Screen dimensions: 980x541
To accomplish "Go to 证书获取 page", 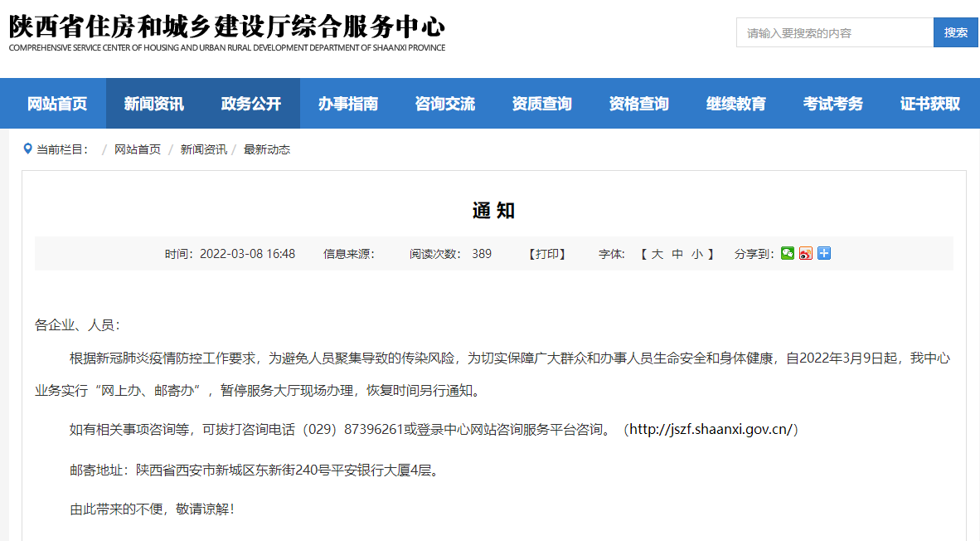I will (x=930, y=104).
